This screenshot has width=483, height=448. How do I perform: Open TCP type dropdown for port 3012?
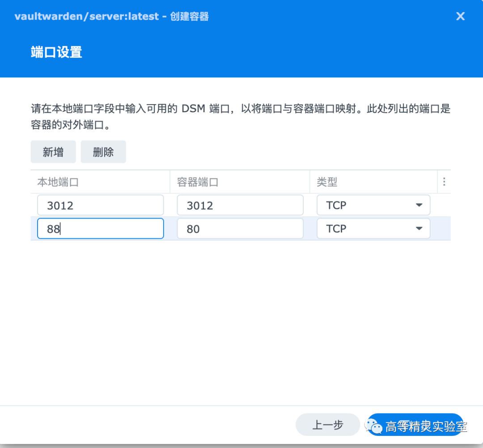(373, 205)
